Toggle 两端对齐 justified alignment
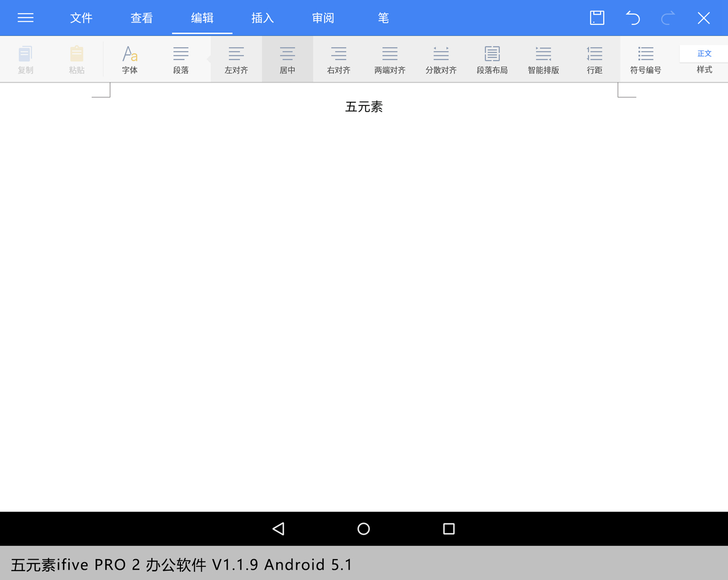The width and height of the screenshot is (728, 580). pyautogui.click(x=389, y=59)
